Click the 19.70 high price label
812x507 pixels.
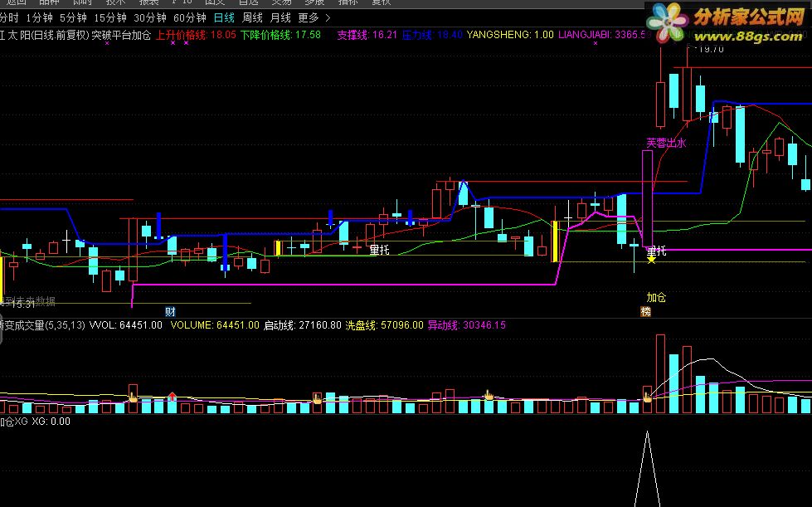click(x=710, y=49)
